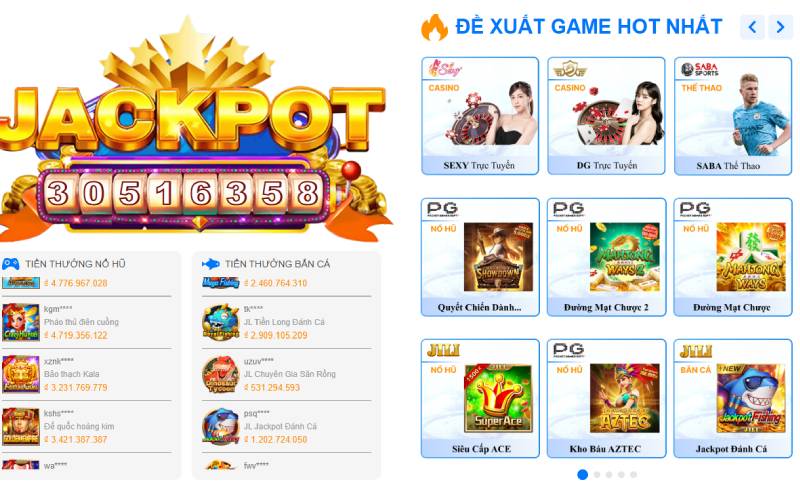The image size is (800, 500).
Task: Open the SEXY Trực Tuyến casino card
Action: click(x=480, y=116)
